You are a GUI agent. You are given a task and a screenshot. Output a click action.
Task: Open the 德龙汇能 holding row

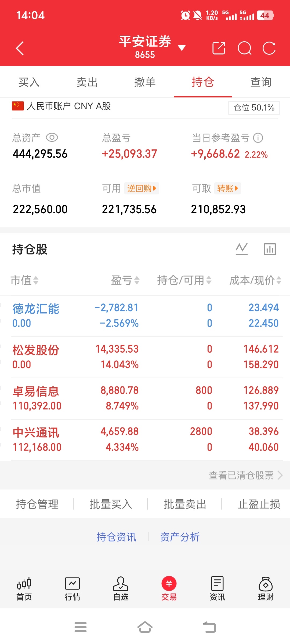145,316
